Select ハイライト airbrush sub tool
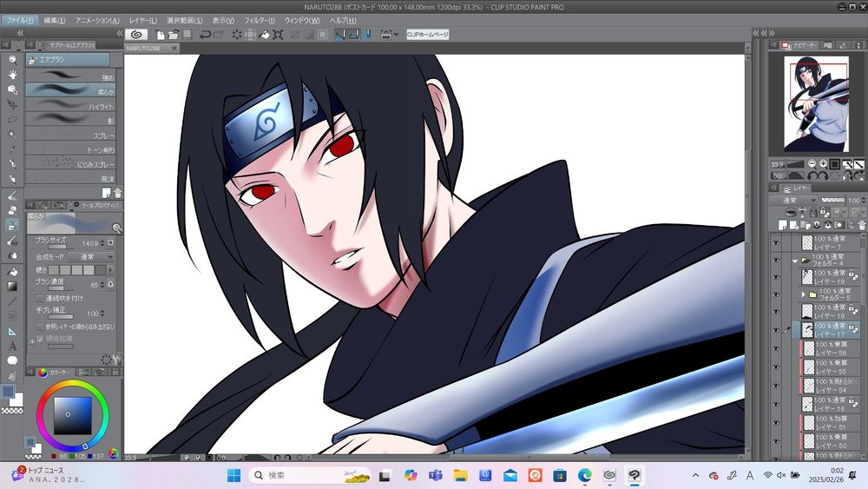 (70, 104)
